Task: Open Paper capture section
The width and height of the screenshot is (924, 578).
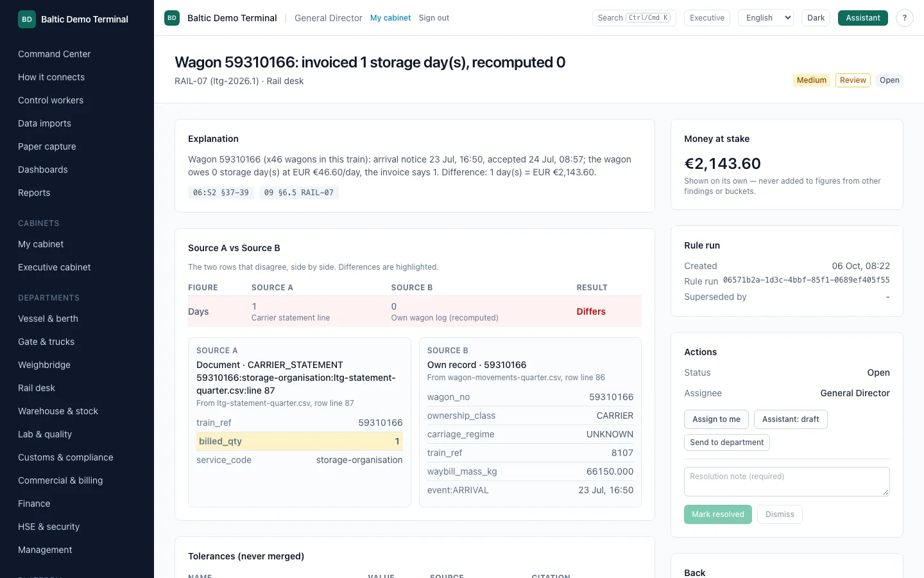Action: [x=47, y=146]
